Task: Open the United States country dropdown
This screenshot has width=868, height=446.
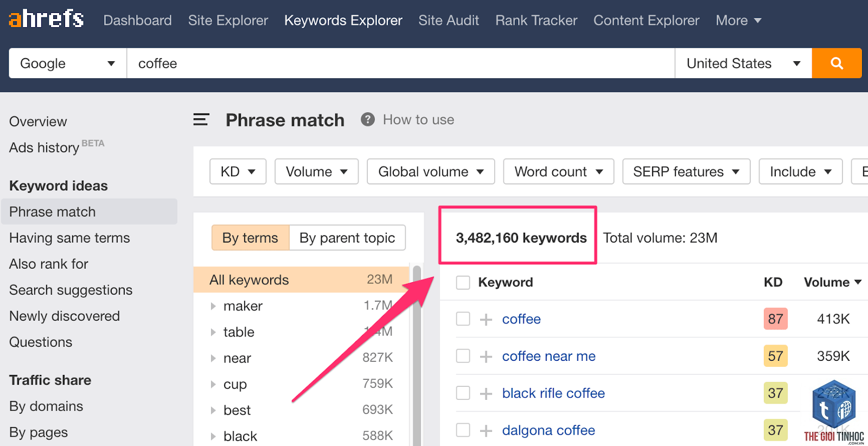Action: tap(743, 63)
